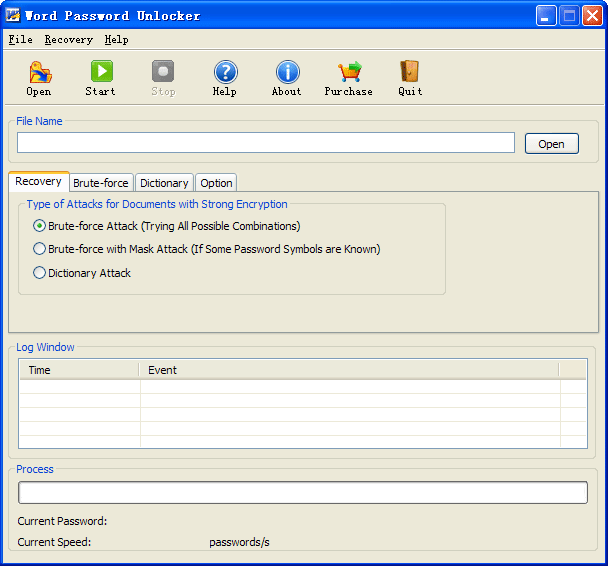Click the Open folder icon in toolbar
Viewport: 608px width, 566px height.
tap(39, 73)
